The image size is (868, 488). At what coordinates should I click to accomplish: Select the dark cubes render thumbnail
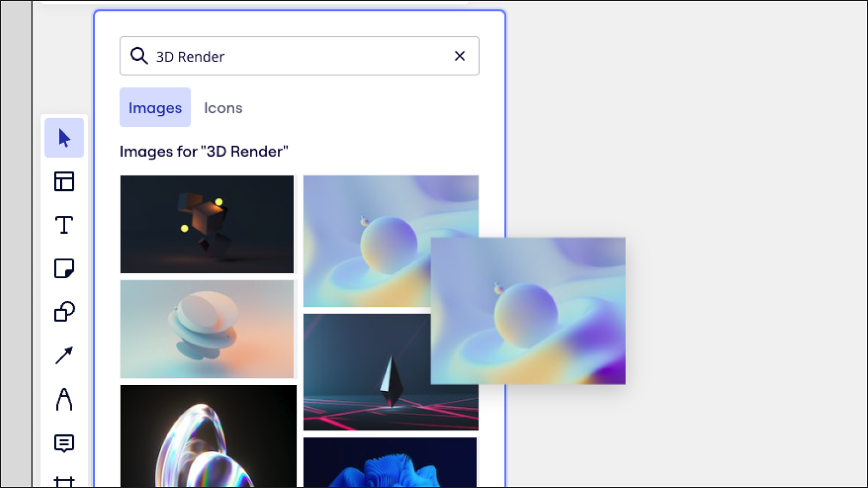click(x=207, y=223)
